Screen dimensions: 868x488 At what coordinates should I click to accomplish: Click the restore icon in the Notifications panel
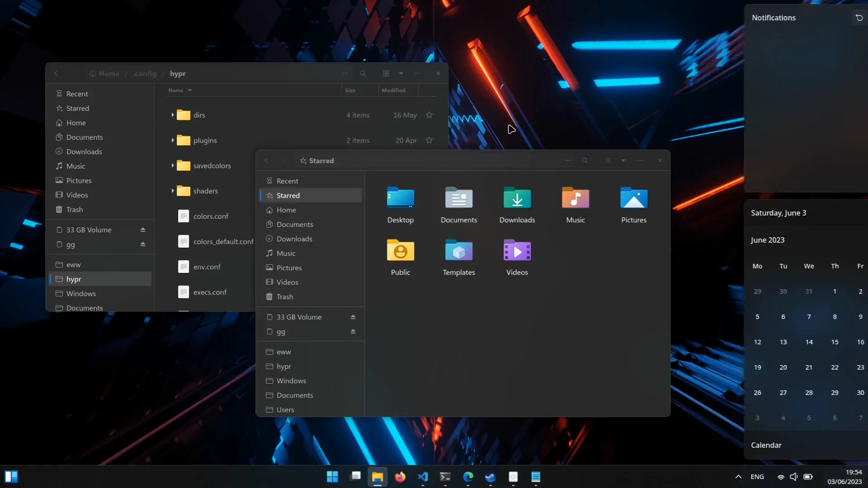pyautogui.click(x=859, y=18)
